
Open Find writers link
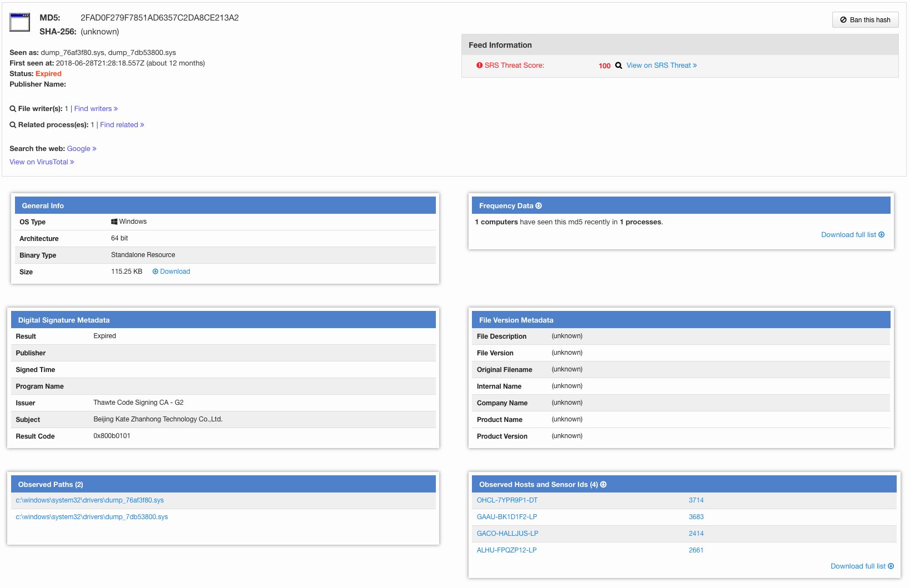[95, 109]
